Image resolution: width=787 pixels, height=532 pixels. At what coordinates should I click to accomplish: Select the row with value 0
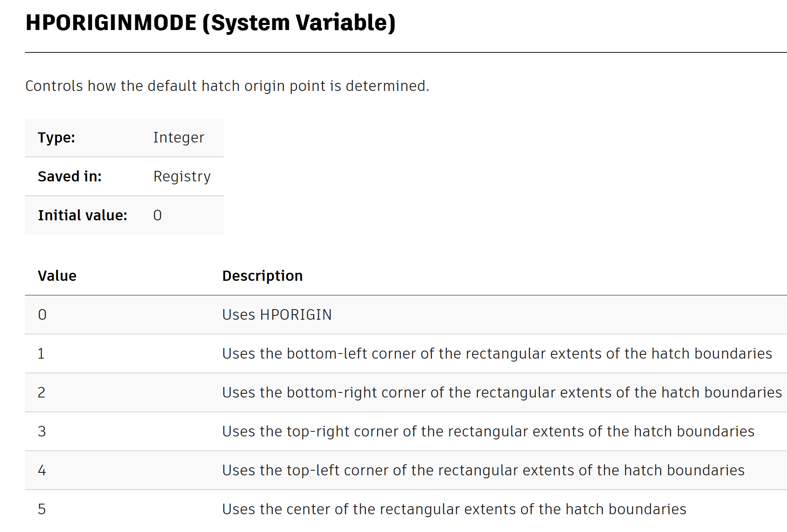click(406, 315)
